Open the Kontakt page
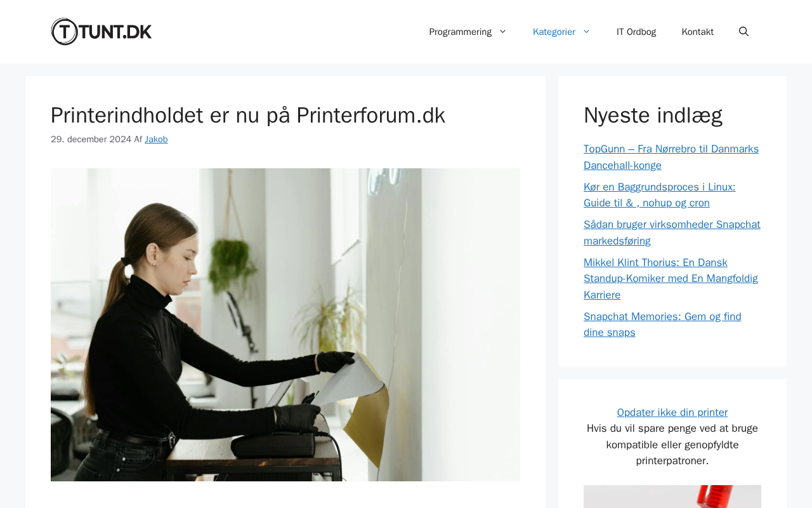 [698, 32]
